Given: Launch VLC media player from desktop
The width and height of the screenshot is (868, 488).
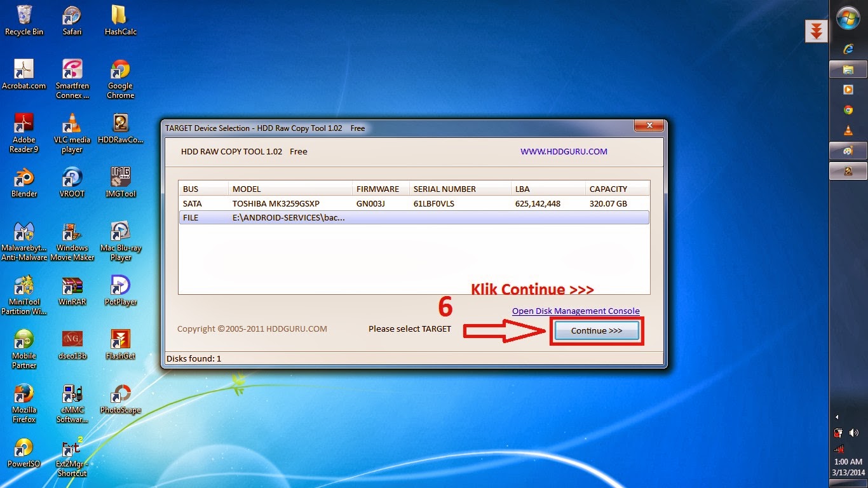Looking at the screenshot, I should [x=72, y=133].
